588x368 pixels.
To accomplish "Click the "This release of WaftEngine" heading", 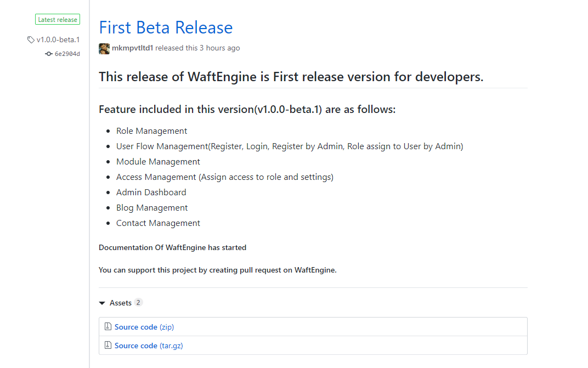I will (x=291, y=77).
